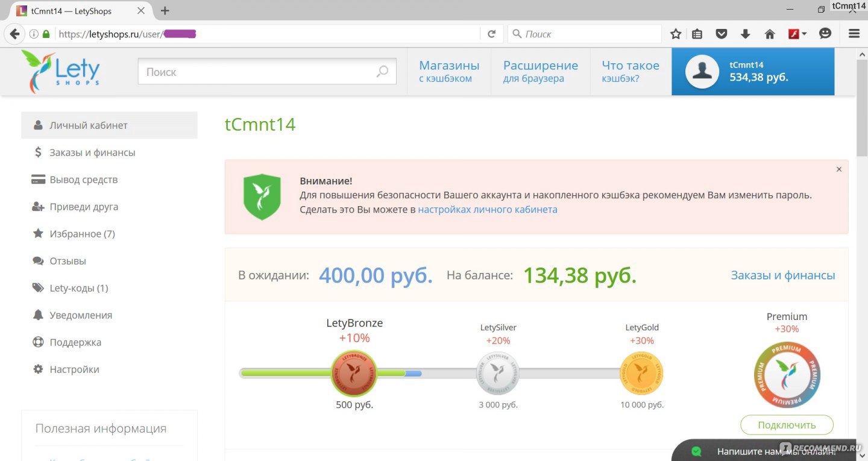The height and width of the screenshot is (461, 868).
Task: Open Вывод средств sidebar item
Action: pyautogui.click(x=109, y=180)
